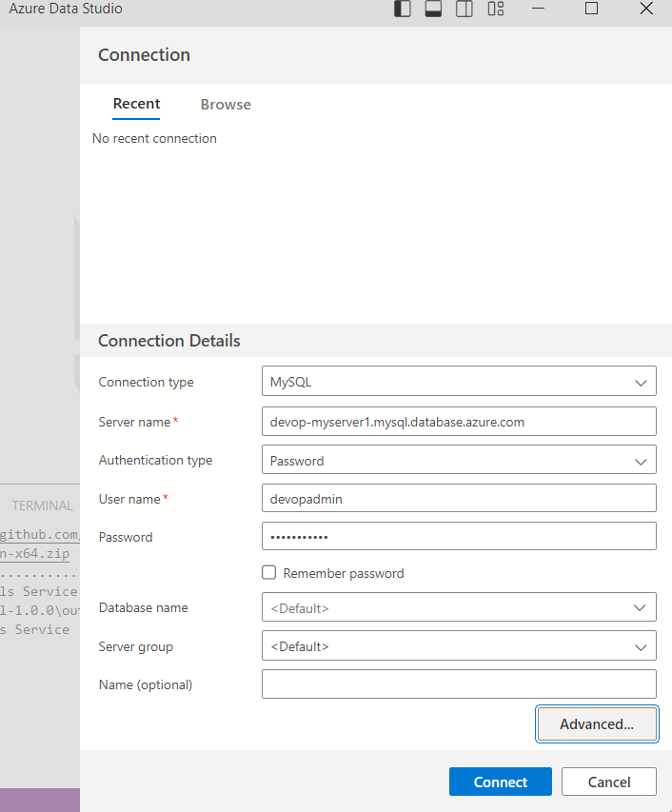Open the Advanced... settings button

pyautogui.click(x=597, y=724)
